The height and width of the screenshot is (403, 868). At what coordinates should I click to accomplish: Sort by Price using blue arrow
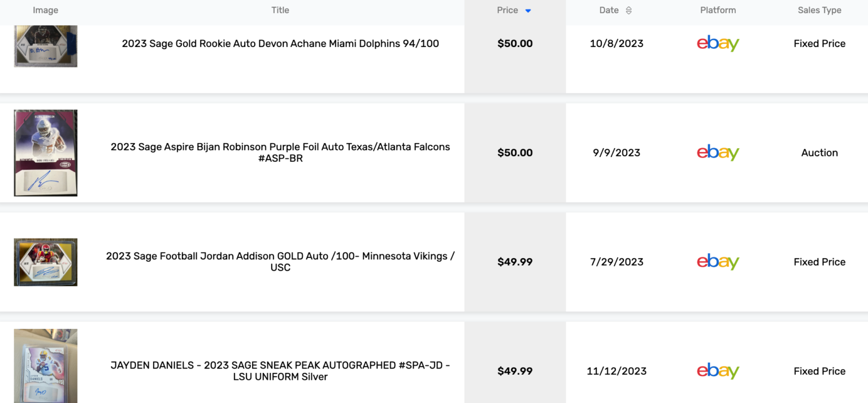[x=528, y=11]
